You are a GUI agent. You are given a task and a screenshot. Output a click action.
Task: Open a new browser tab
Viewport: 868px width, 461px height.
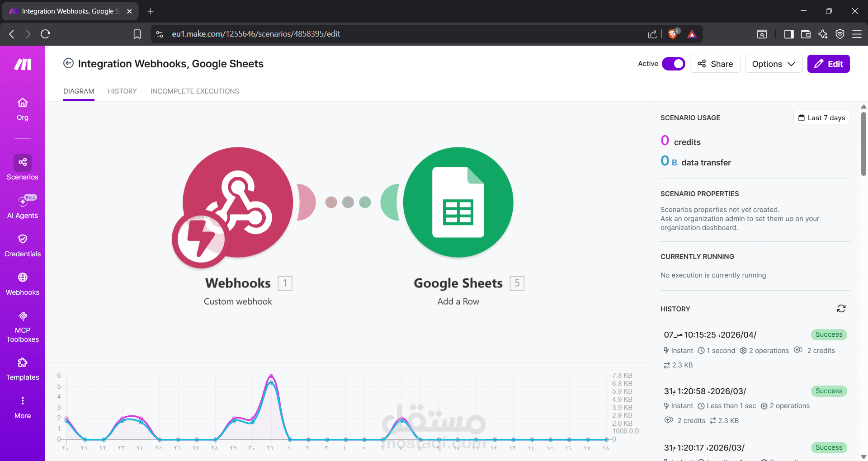pyautogui.click(x=151, y=11)
